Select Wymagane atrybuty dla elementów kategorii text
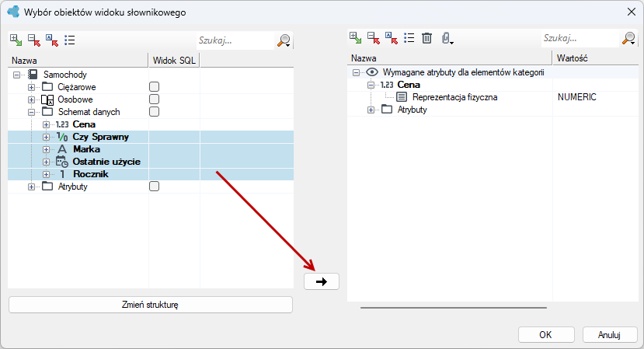 [x=463, y=72]
